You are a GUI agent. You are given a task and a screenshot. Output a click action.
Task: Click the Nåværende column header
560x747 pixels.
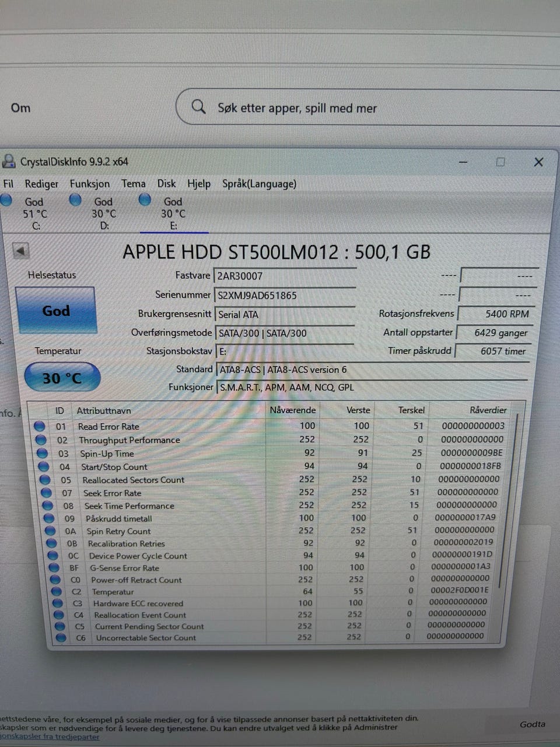pos(293,410)
